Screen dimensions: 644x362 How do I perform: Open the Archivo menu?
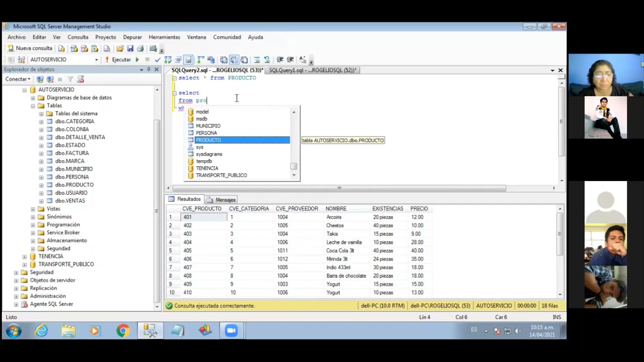(x=17, y=37)
